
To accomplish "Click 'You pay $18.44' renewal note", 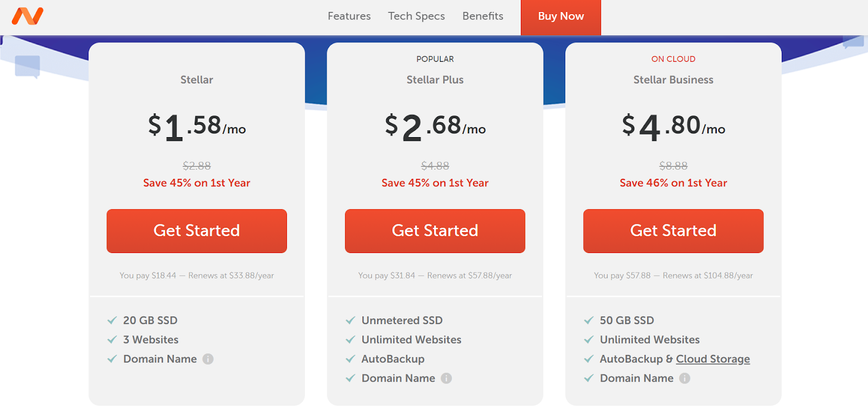I will point(197,275).
